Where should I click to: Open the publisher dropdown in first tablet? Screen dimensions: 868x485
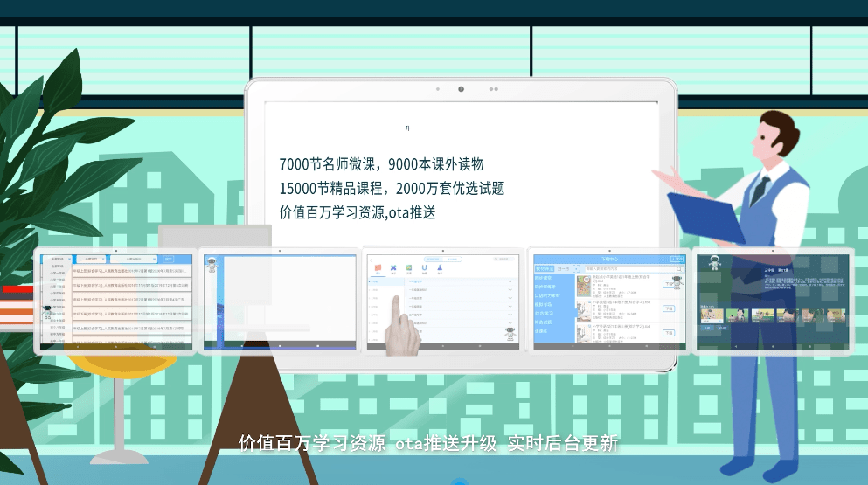pyautogui.click(x=134, y=260)
